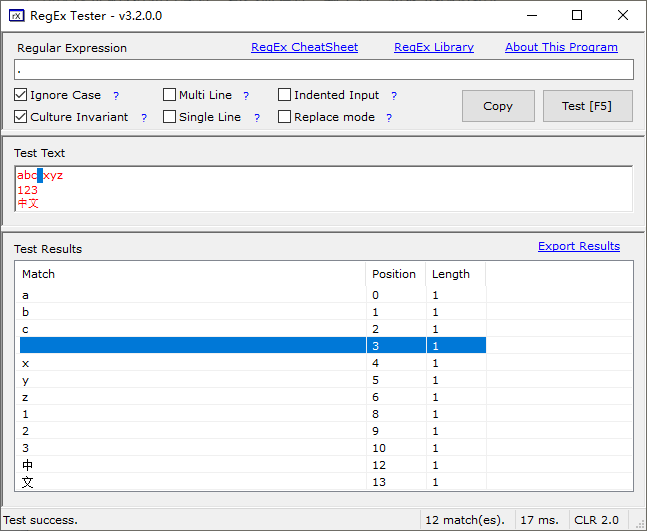Enable the Multi Line checkbox
The image size is (647, 531).
coord(170,95)
